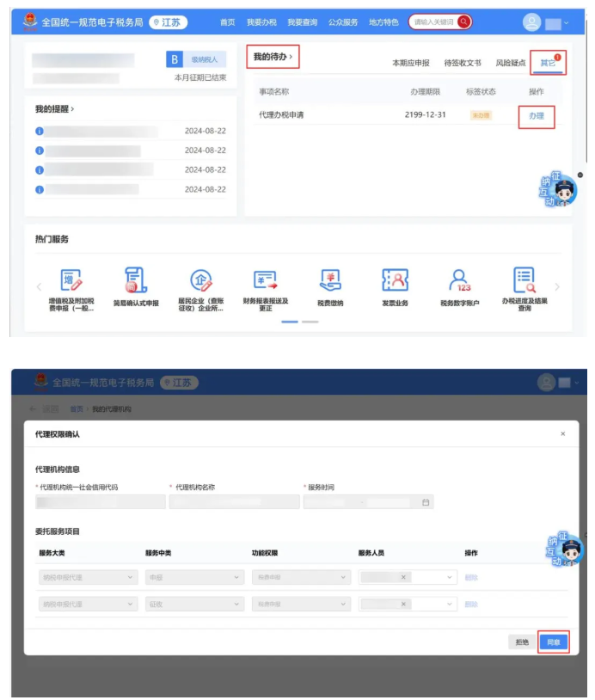Switch to the 本期应申报 tab

pos(413,64)
